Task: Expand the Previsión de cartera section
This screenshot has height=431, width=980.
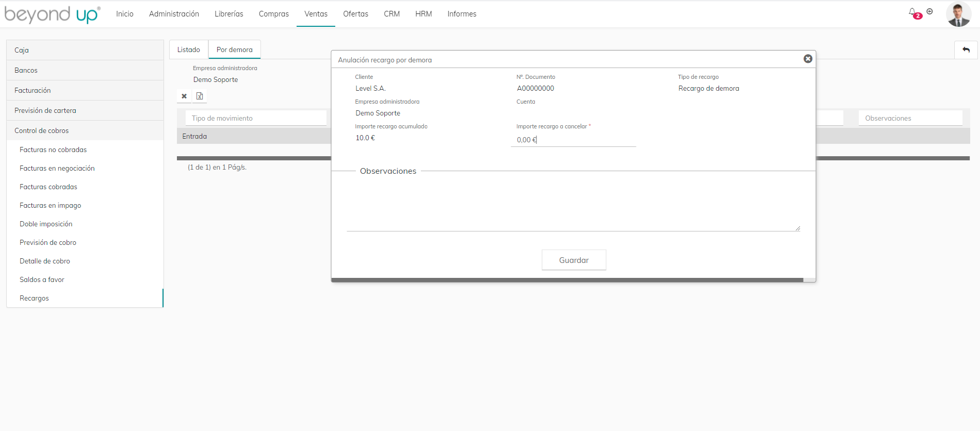Action: (x=85, y=110)
